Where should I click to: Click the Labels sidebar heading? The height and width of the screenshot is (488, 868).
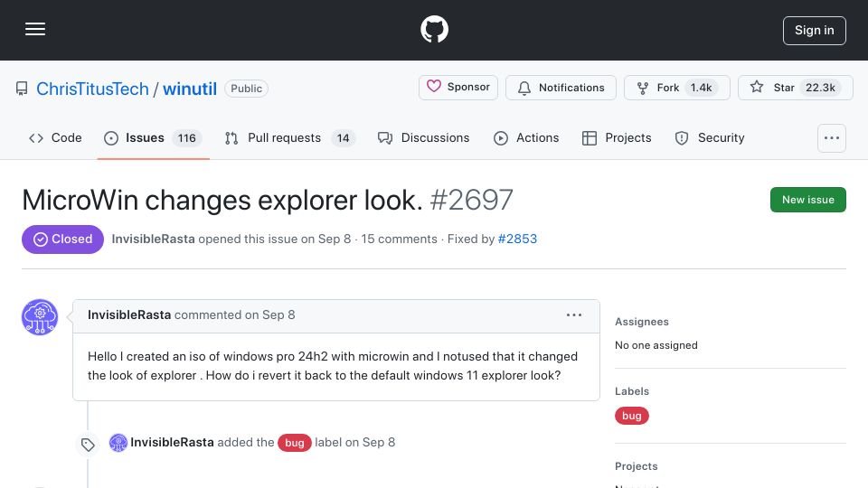click(632, 391)
